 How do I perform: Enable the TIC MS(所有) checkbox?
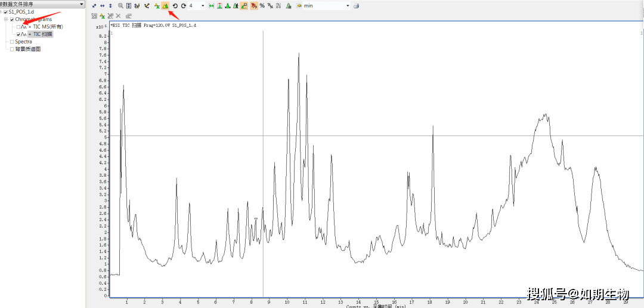click(18, 27)
